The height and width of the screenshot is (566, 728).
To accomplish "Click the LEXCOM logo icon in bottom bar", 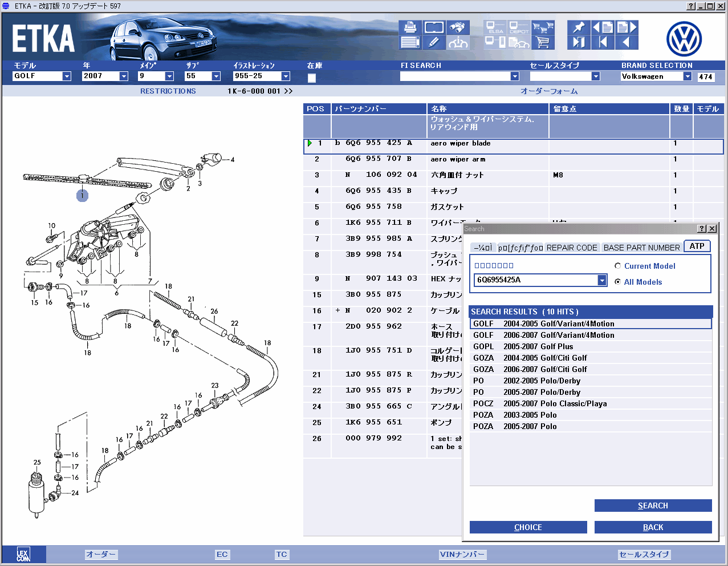I will coord(23,555).
